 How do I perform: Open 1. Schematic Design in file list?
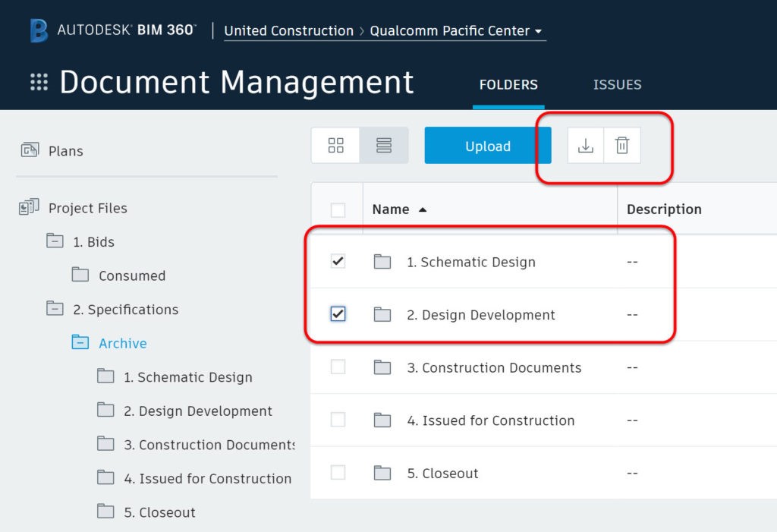coord(471,262)
